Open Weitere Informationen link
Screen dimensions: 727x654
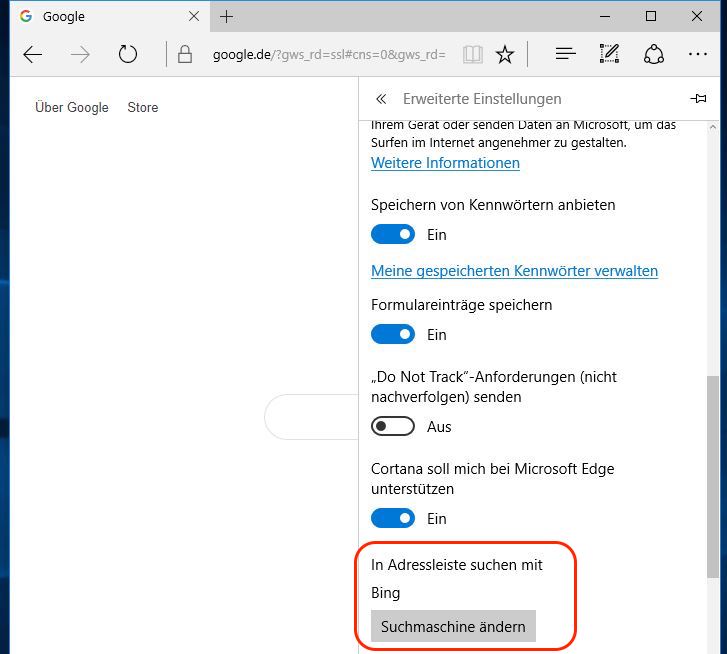coord(445,163)
